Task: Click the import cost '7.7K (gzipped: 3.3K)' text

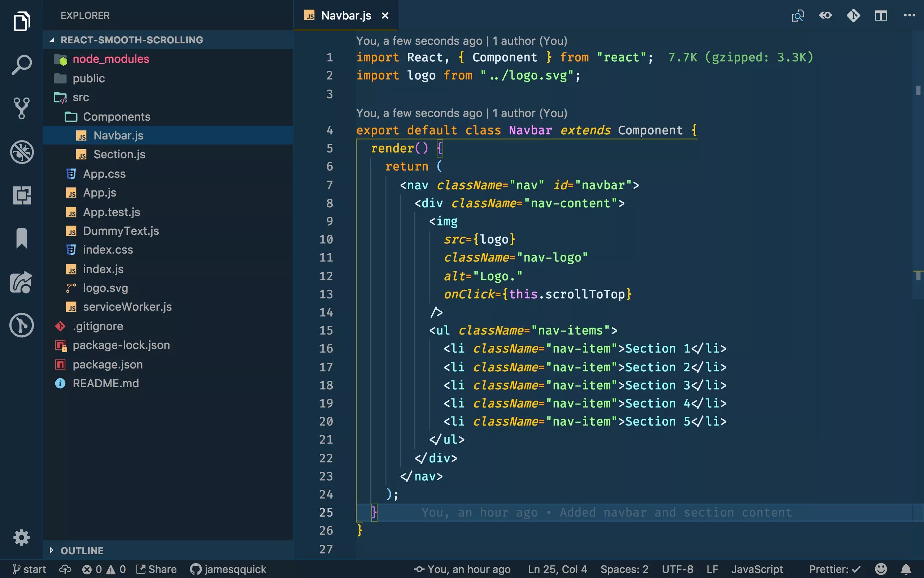Action: tap(741, 57)
